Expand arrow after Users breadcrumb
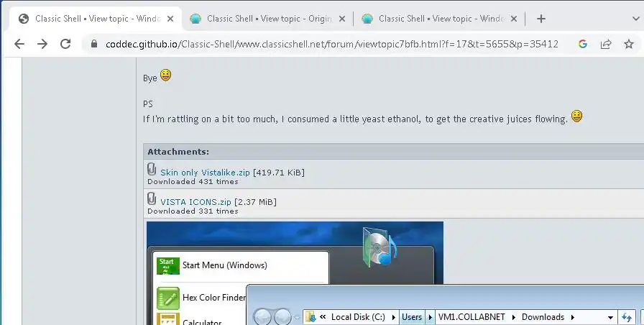The width and height of the screenshot is (644, 325). click(431, 317)
